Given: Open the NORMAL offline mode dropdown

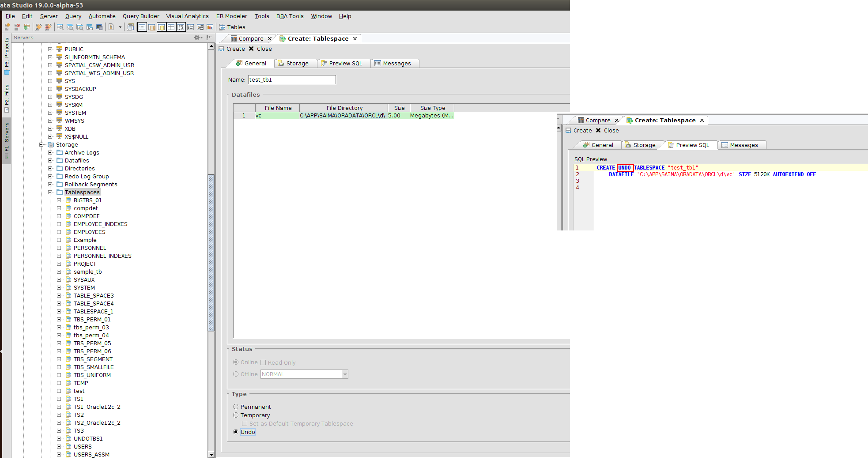Looking at the screenshot, I should point(345,374).
